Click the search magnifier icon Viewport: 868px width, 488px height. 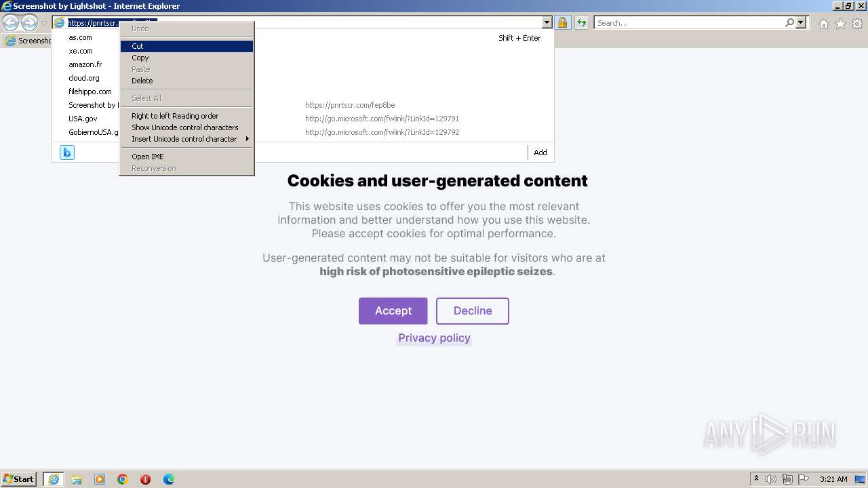click(x=789, y=23)
